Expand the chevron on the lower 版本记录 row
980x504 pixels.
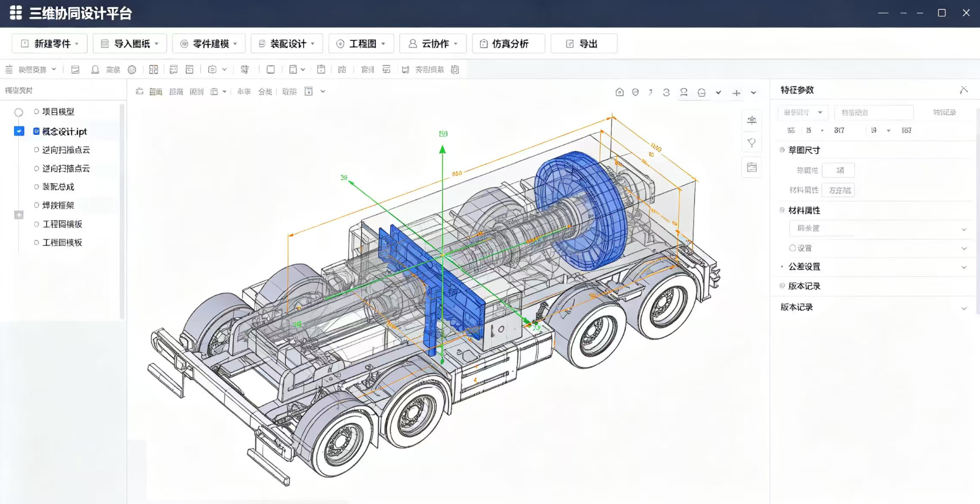tap(964, 308)
